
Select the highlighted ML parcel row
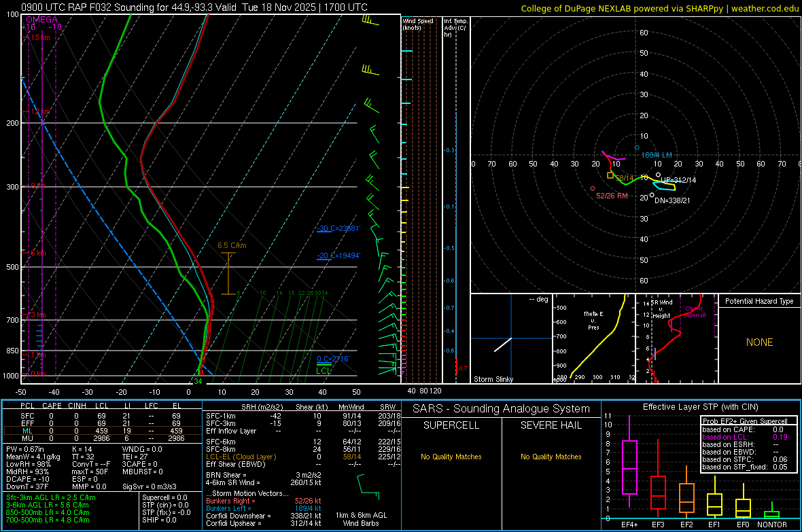(103, 431)
